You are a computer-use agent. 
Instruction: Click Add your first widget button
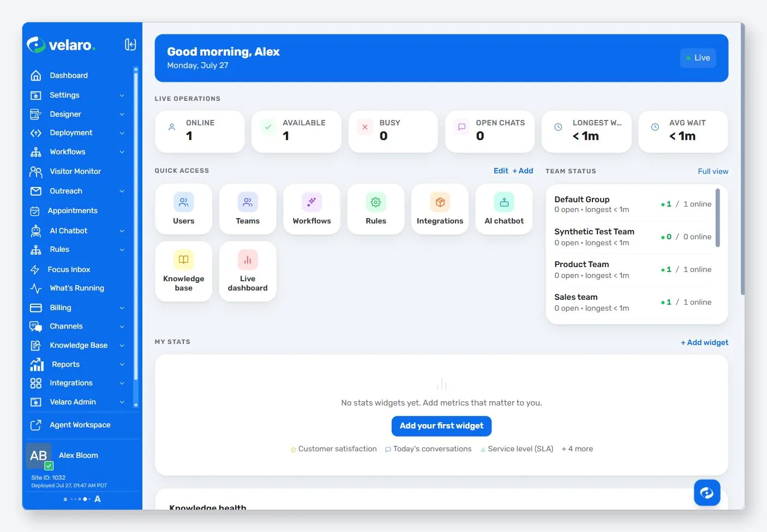(441, 426)
